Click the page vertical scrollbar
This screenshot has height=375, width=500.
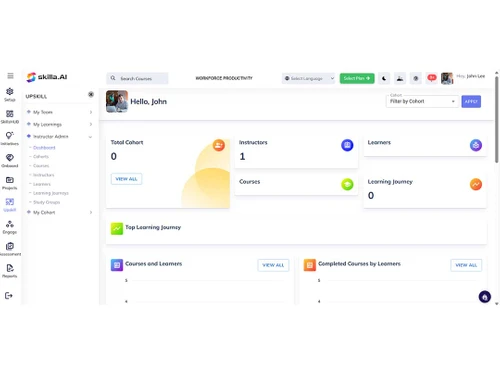tap(497, 119)
